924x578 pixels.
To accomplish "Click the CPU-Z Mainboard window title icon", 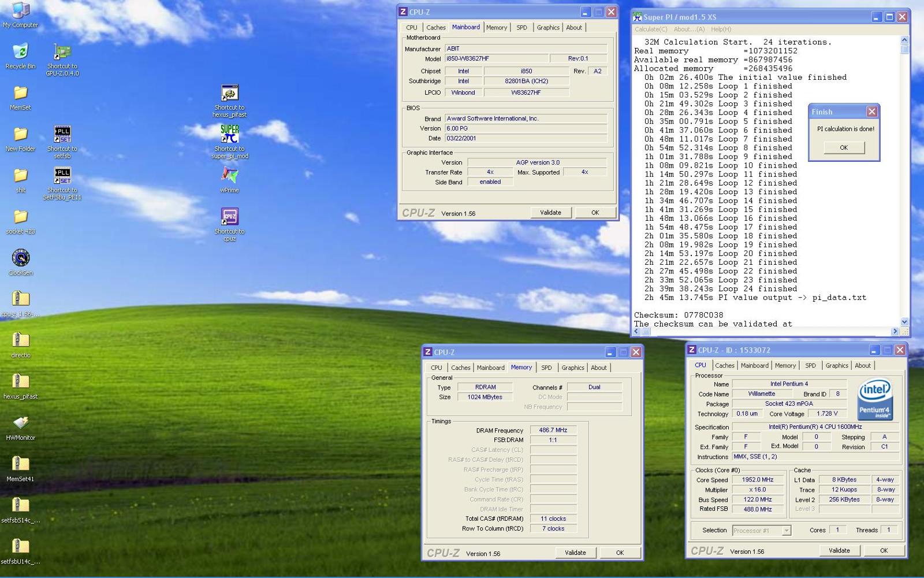I will point(403,12).
